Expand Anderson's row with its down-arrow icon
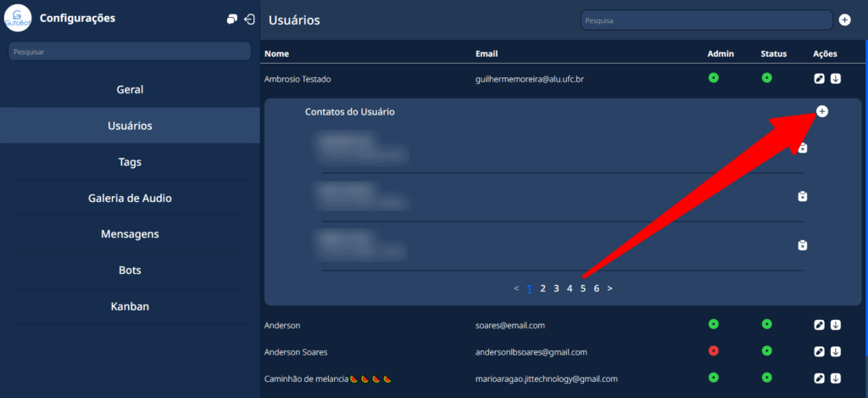 [x=836, y=325]
